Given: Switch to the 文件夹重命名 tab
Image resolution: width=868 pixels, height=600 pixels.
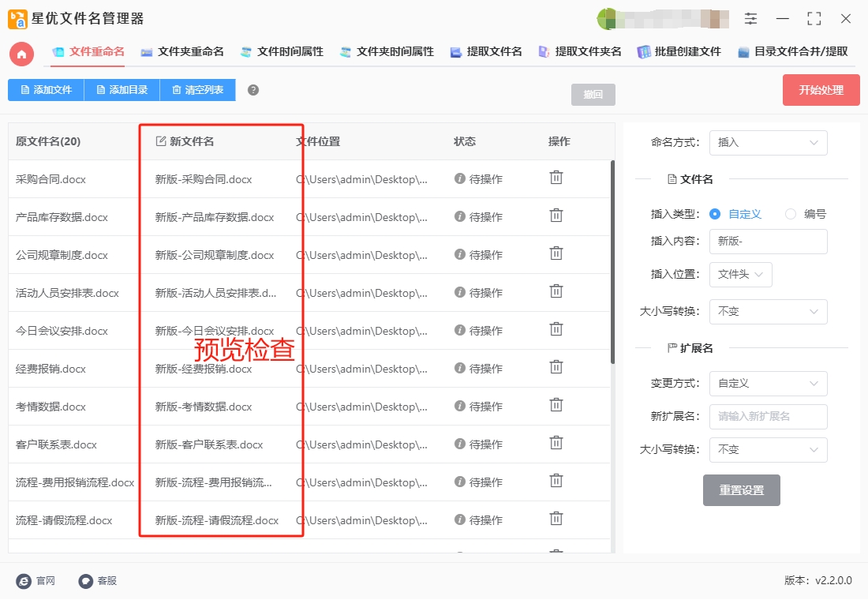Looking at the screenshot, I should coord(182,52).
